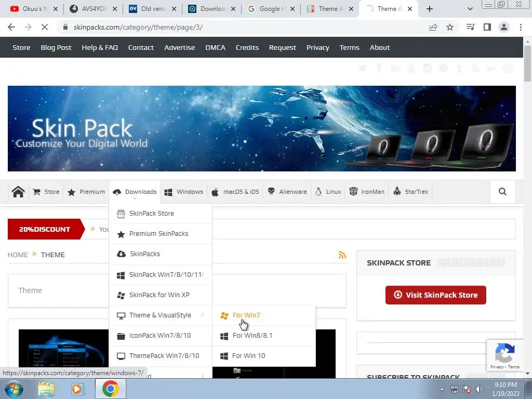Toggle the browser side panel
Image resolution: width=532 pixels, height=399 pixels.
click(x=487, y=27)
